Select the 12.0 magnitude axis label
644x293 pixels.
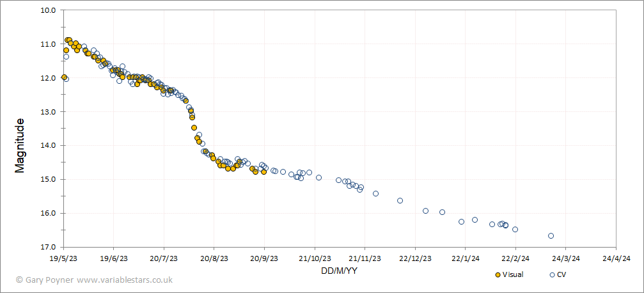click(49, 77)
